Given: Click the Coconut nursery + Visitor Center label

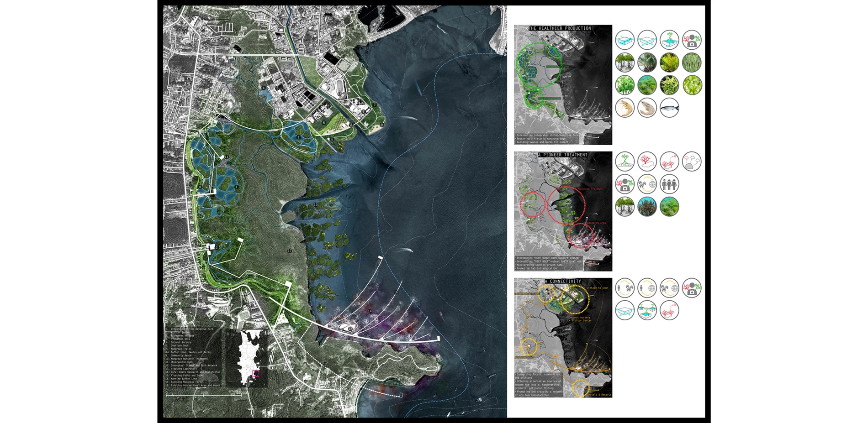Looking at the screenshot, I should tap(580, 319).
